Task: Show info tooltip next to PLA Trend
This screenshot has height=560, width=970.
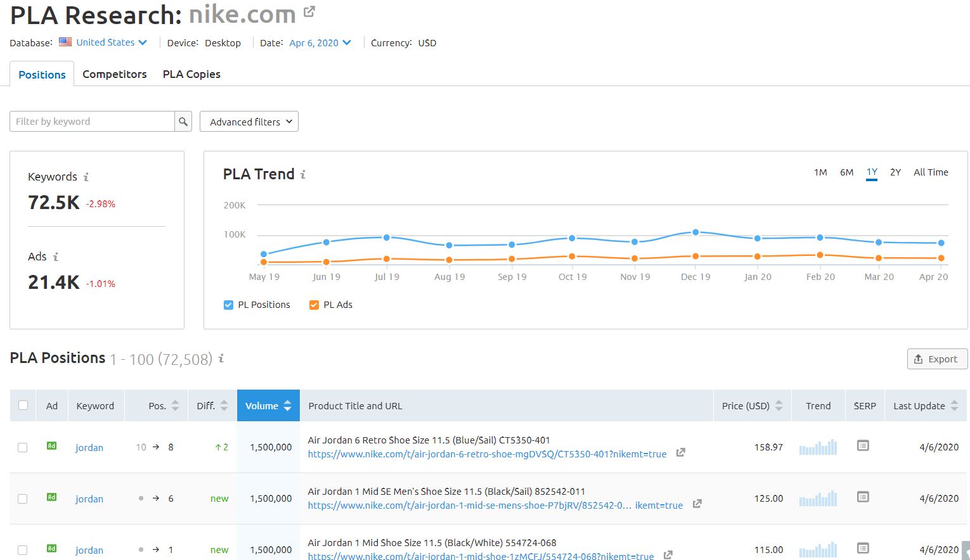Action: click(x=303, y=174)
